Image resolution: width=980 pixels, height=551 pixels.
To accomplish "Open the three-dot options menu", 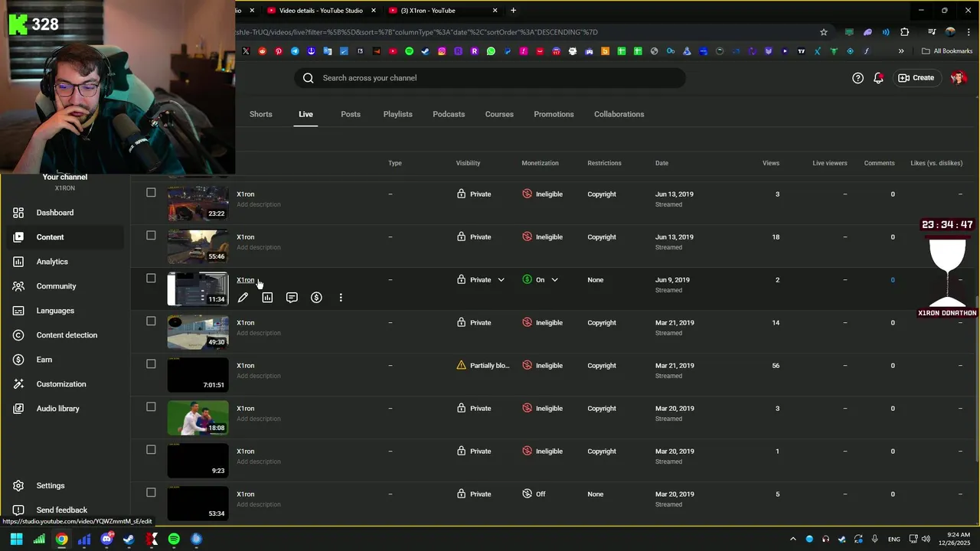I will 341,298.
